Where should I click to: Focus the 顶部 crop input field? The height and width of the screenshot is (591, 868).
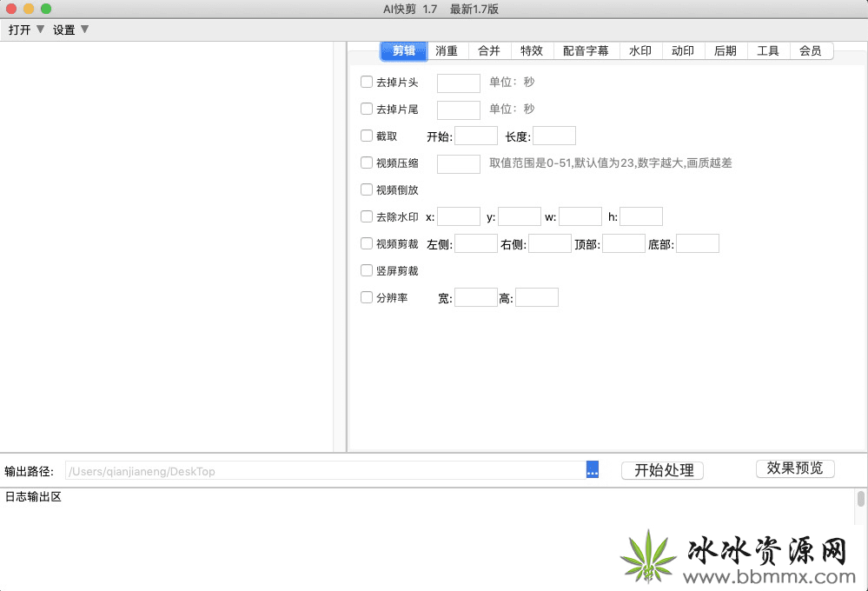pos(624,243)
